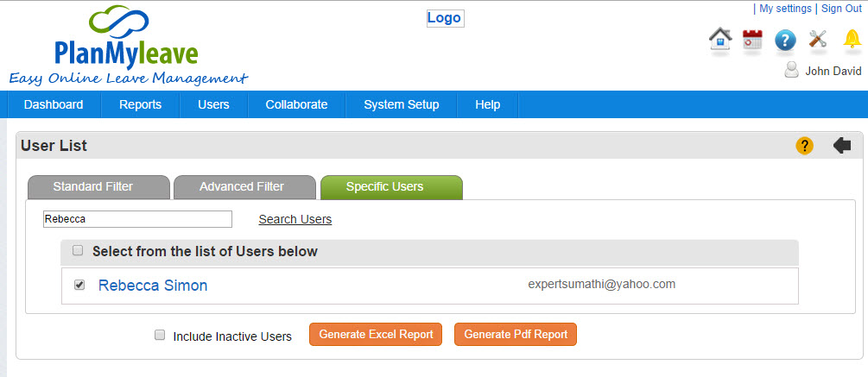
Task: Click Generate Excel Report button
Action: [x=376, y=335]
